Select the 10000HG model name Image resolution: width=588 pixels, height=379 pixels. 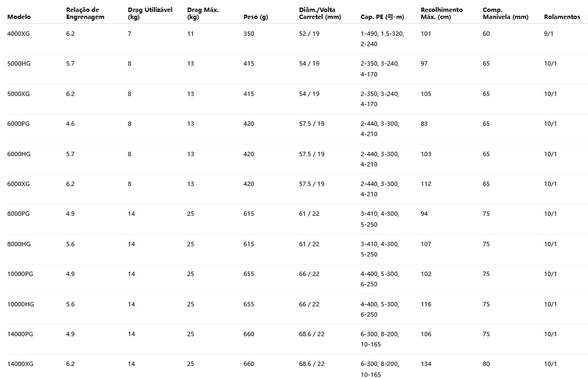coord(21,304)
